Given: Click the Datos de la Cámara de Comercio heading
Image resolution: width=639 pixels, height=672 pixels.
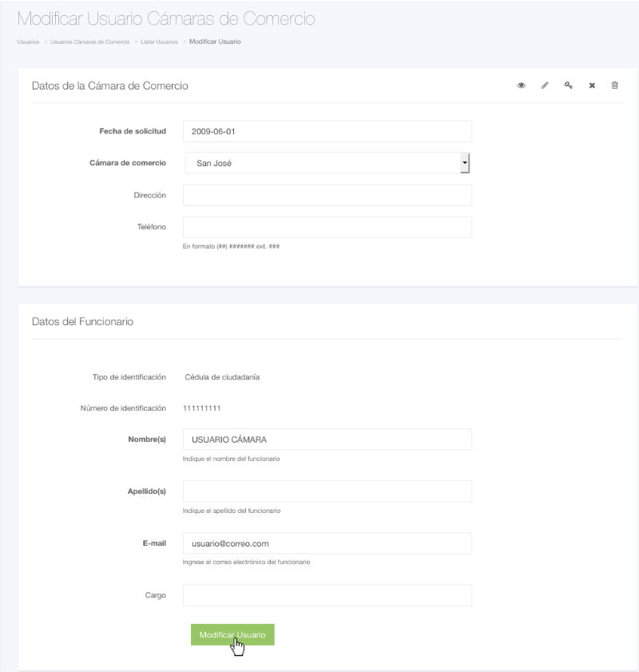Looking at the screenshot, I should click(109, 85).
